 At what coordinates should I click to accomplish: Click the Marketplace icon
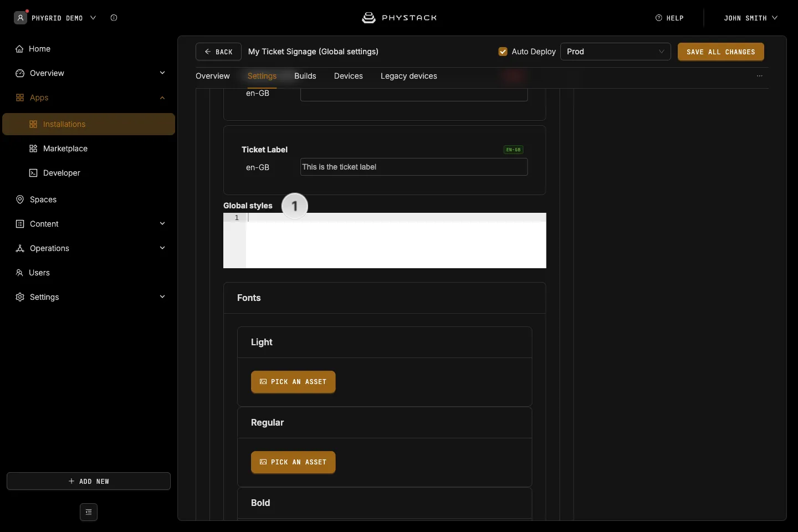(33, 149)
